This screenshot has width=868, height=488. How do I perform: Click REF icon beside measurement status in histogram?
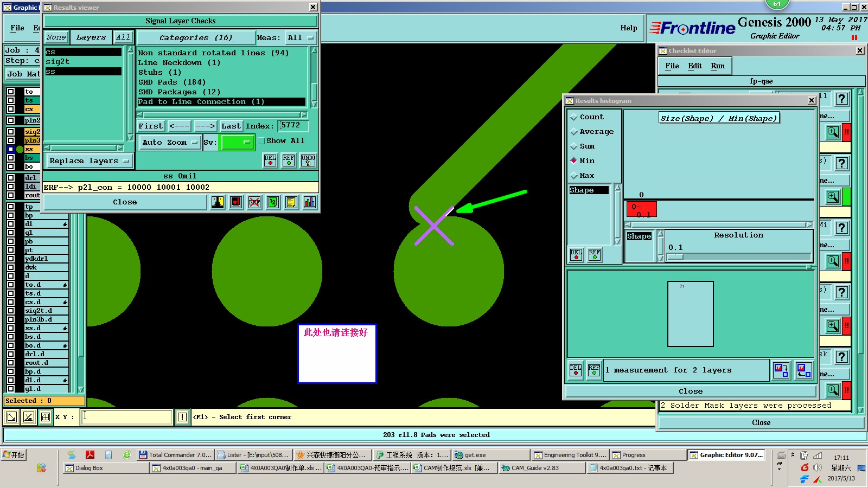click(x=594, y=370)
